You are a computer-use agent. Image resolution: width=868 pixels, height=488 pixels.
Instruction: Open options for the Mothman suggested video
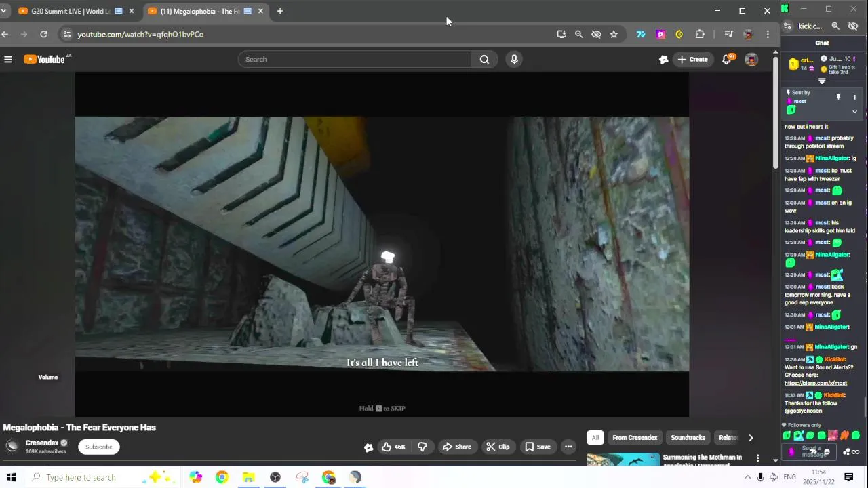757,458
